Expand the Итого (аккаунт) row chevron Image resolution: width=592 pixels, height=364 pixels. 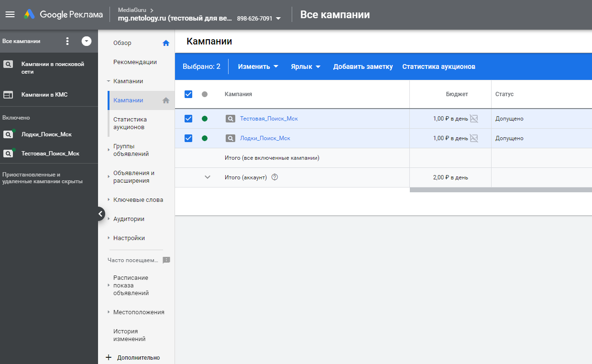click(x=208, y=177)
